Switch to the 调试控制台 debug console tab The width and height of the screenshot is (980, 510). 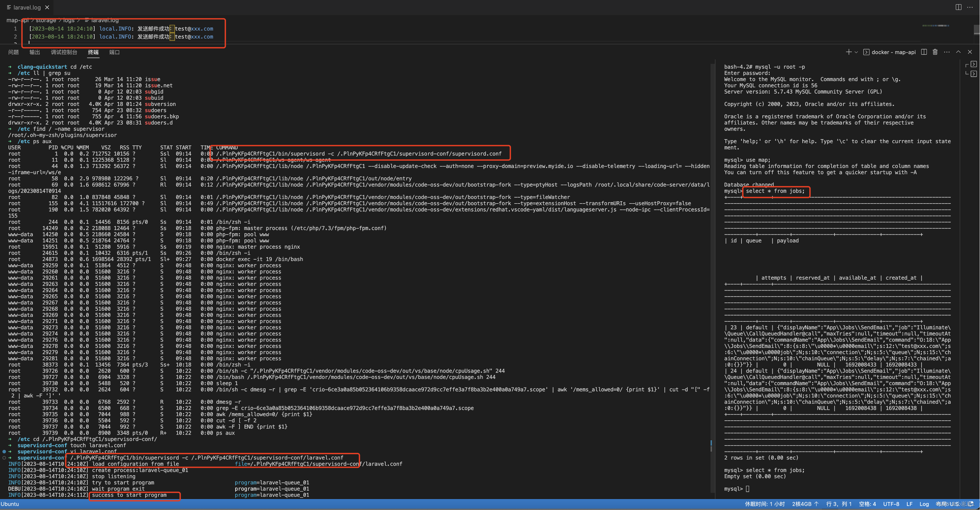[64, 52]
